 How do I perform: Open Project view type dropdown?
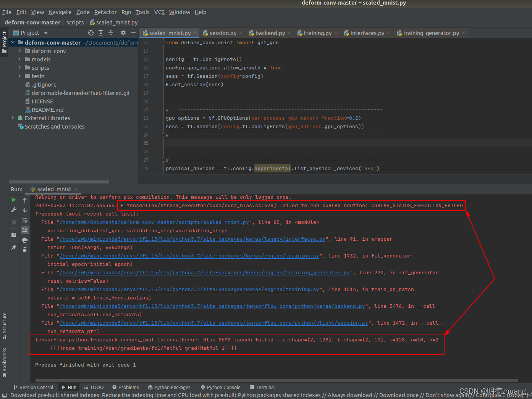46,33
